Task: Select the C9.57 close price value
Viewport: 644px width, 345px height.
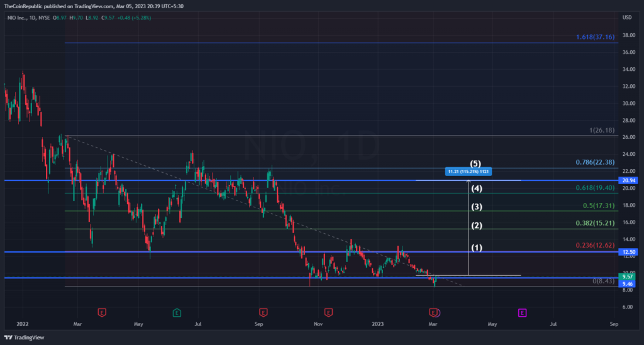Action: click(x=108, y=18)
